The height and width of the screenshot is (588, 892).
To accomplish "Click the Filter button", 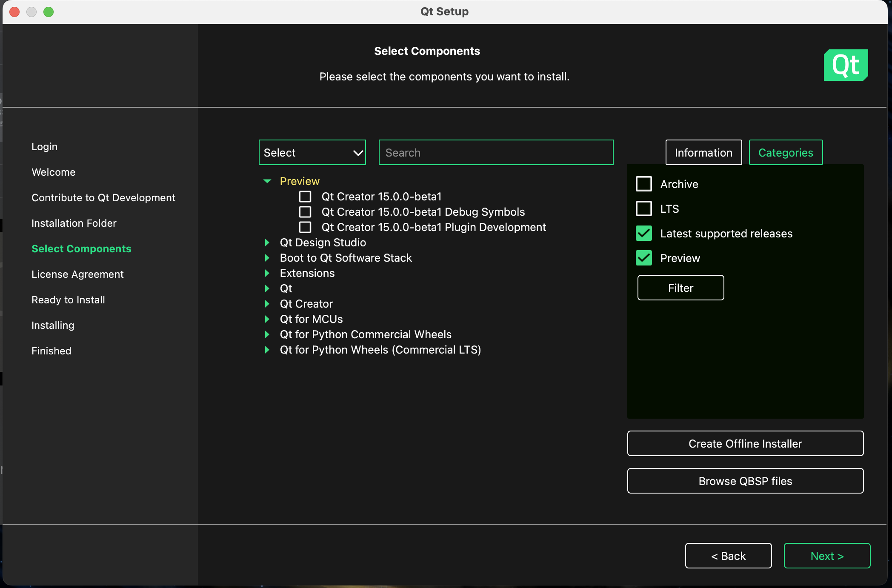I will [x=680, y=288].
